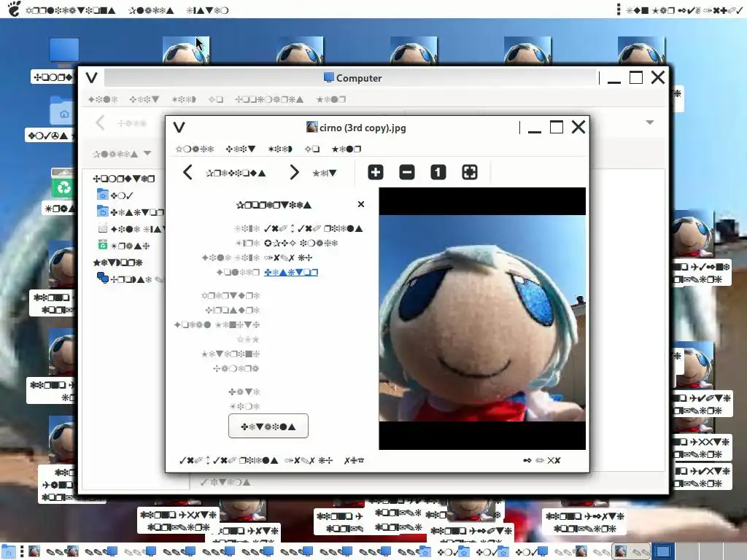Image resolution: width=747 pixels, height=560 pixels.
Task: Open Go menu in the Computer window
Action: [216, 99]
